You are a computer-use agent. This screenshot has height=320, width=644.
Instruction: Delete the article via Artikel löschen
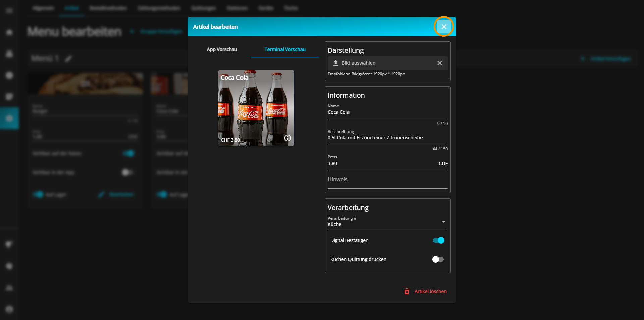[x=425, y=291]
